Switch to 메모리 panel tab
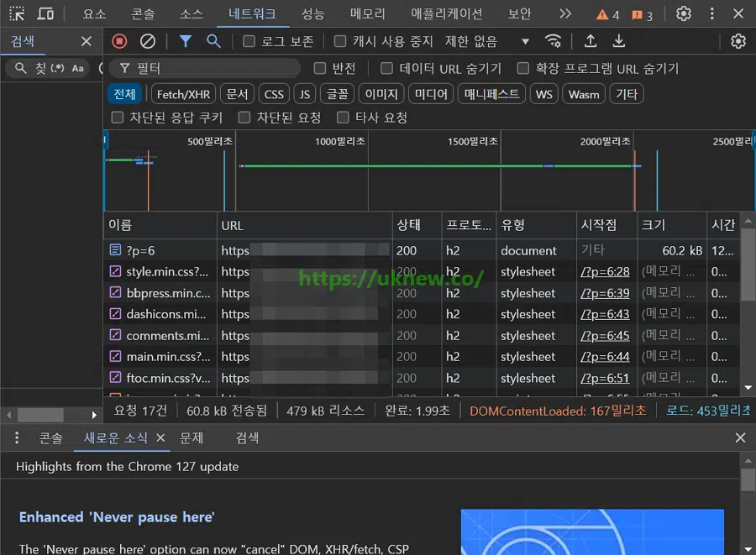This screenshot has width=756, height=555. pyautogui.click(x=367, y=13)
